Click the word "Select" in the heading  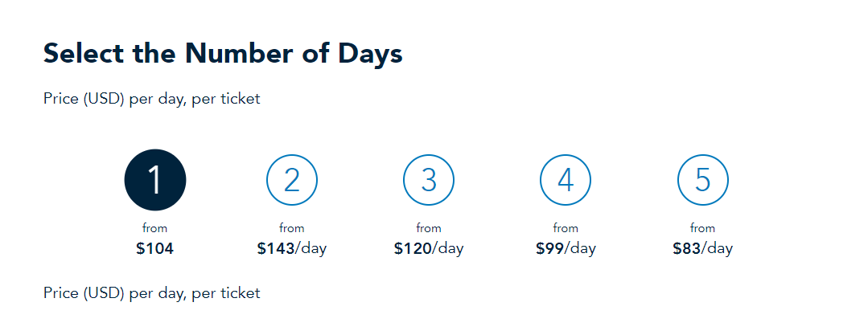84,54
